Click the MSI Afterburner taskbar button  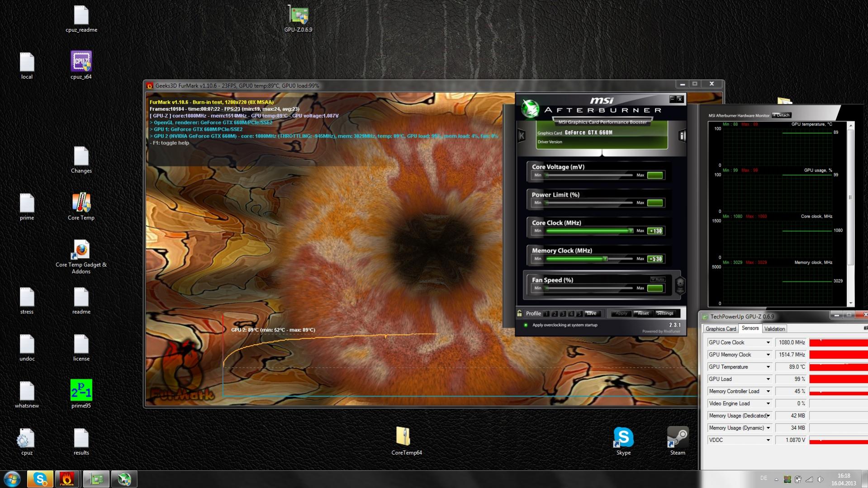(124, 479)
